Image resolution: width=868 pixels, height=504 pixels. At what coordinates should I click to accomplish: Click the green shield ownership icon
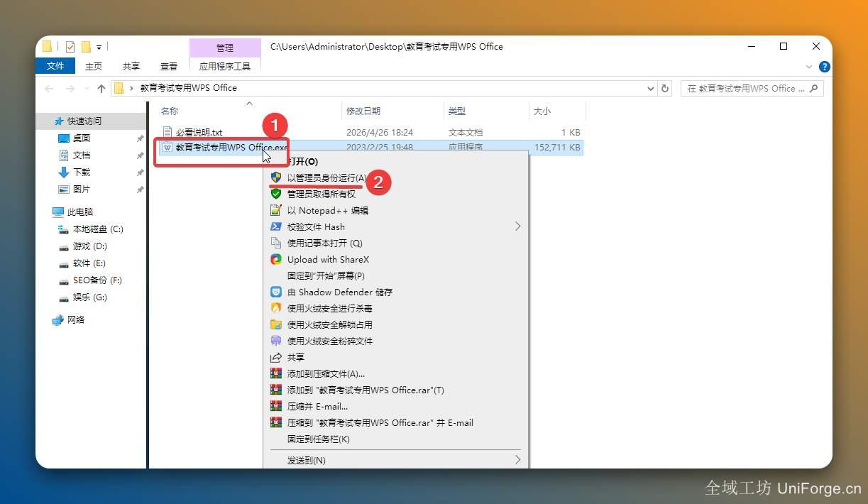tap(276, 194)
